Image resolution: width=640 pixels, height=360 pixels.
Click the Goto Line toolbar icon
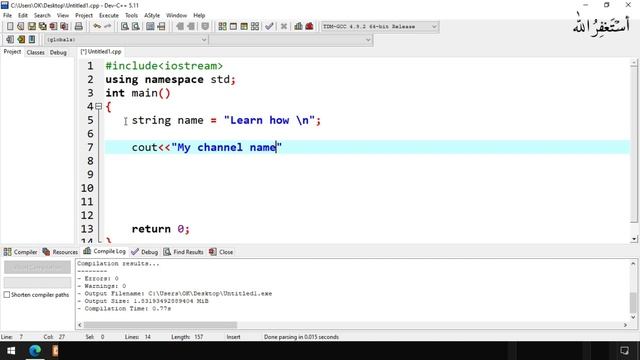[x=161, y=27]
